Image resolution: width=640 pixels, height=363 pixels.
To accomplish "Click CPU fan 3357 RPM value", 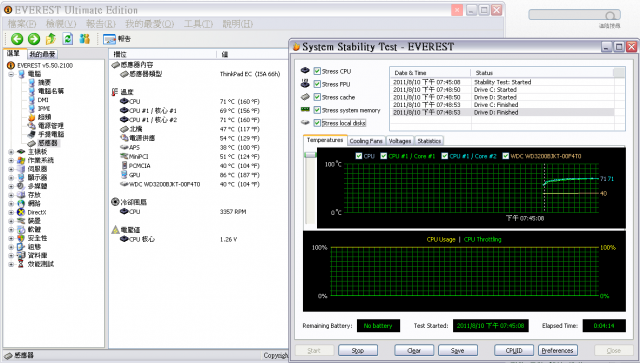I will (233, 212).
